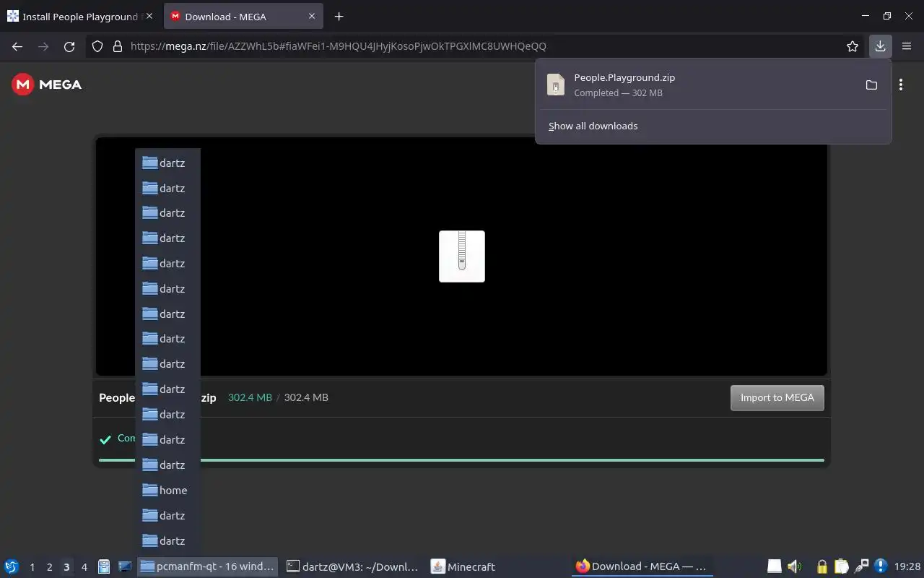Click the 19:28 taskbar clock
924x578 pixels.
coord(907,566)
